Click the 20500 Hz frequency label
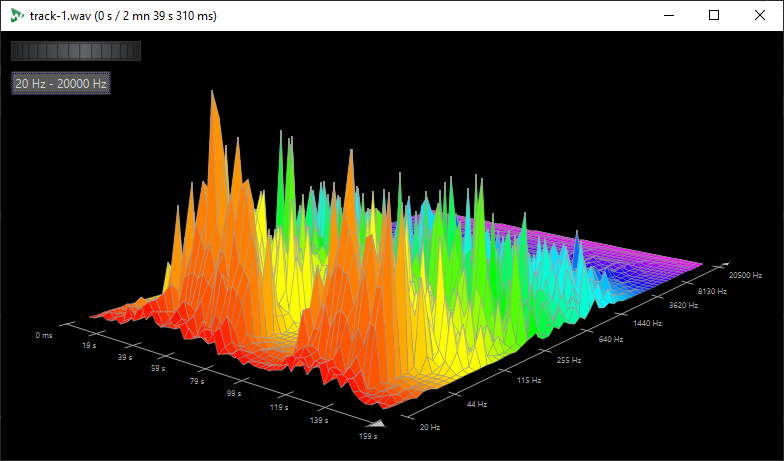 (x=745, y=274)
